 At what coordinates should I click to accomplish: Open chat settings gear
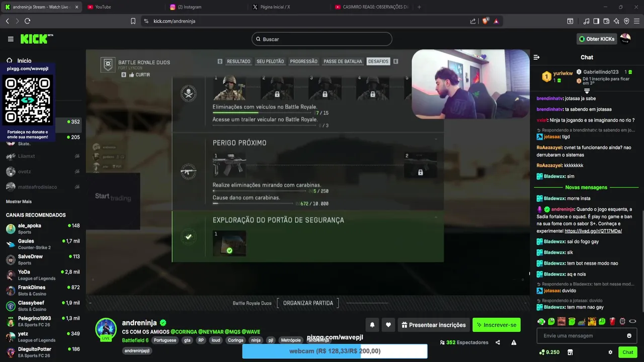[610, 352]
